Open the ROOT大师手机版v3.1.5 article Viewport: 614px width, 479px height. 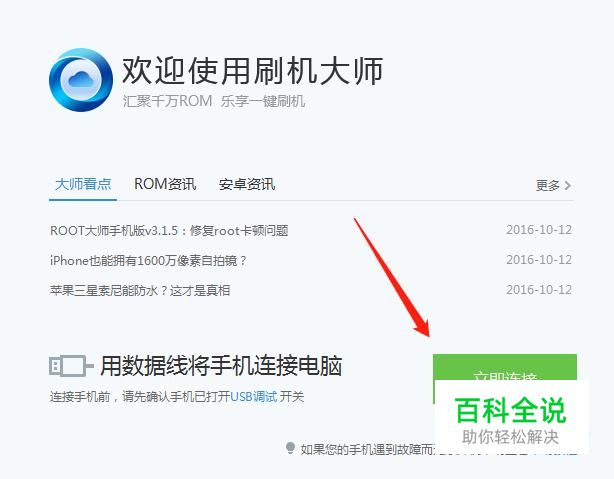click(x=169, y=230)
